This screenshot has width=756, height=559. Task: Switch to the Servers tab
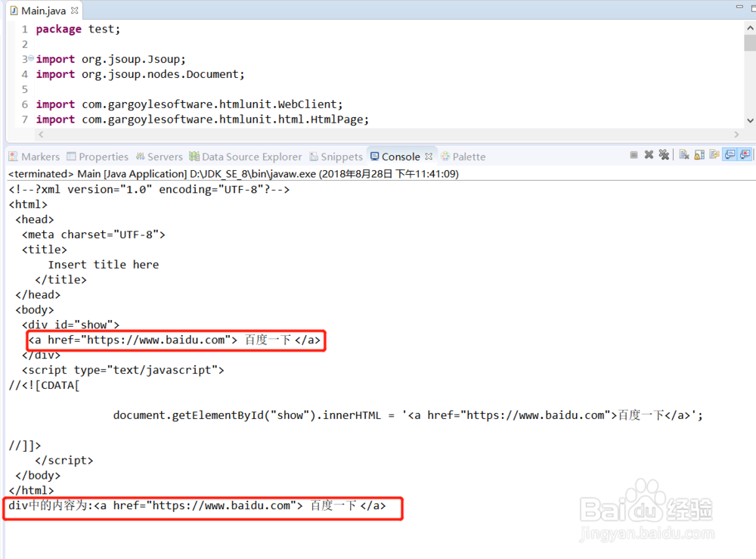tap(159, 157)
